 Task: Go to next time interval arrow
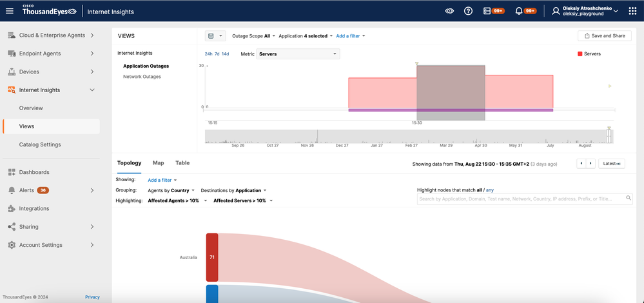[x=590, y=163]
